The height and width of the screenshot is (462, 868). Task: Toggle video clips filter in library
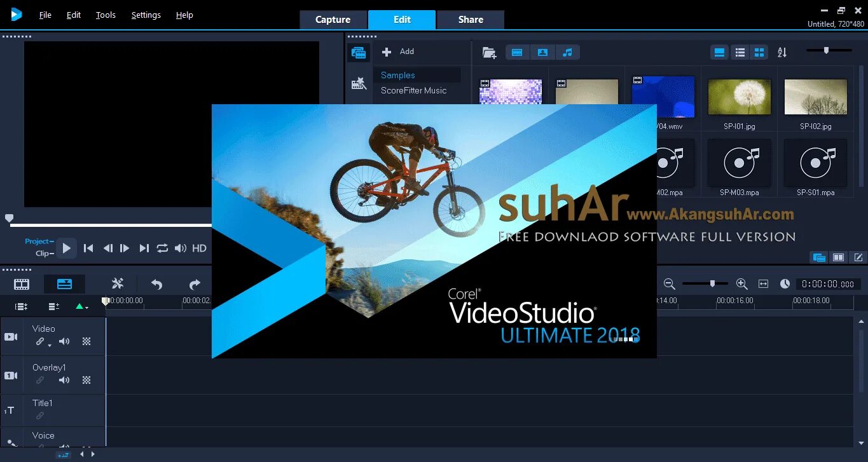pyautogui.click(x=517, y=53)
